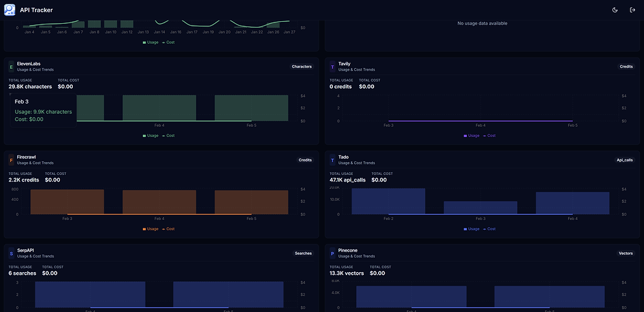Click the Tavily T avatar icon

(333, 66)
